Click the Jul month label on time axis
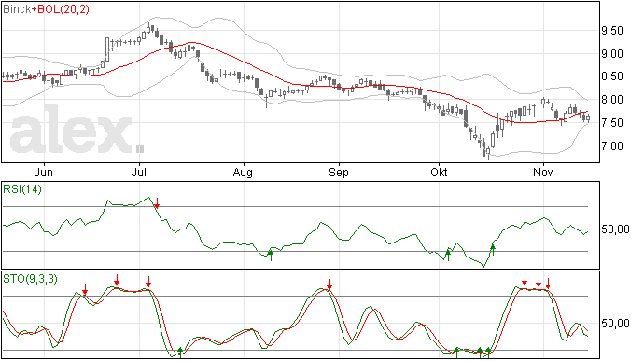644x361 pixels. (139, 173)
